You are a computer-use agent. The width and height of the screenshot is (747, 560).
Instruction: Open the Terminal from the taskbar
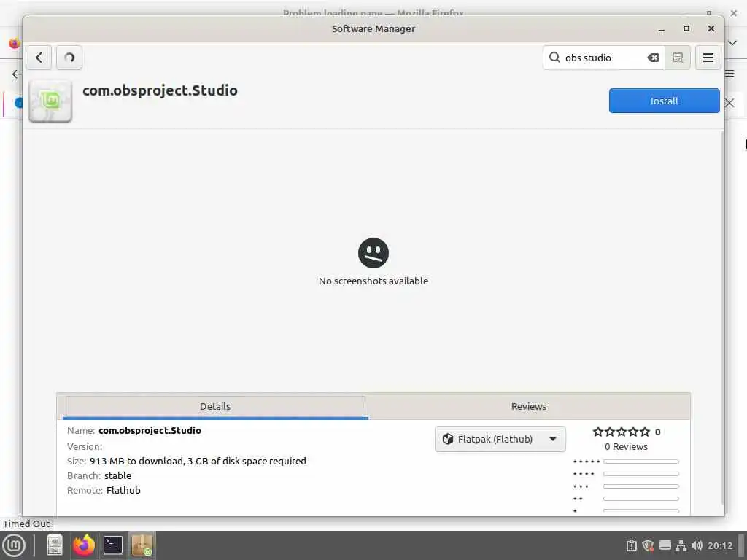tap(113, 545)
